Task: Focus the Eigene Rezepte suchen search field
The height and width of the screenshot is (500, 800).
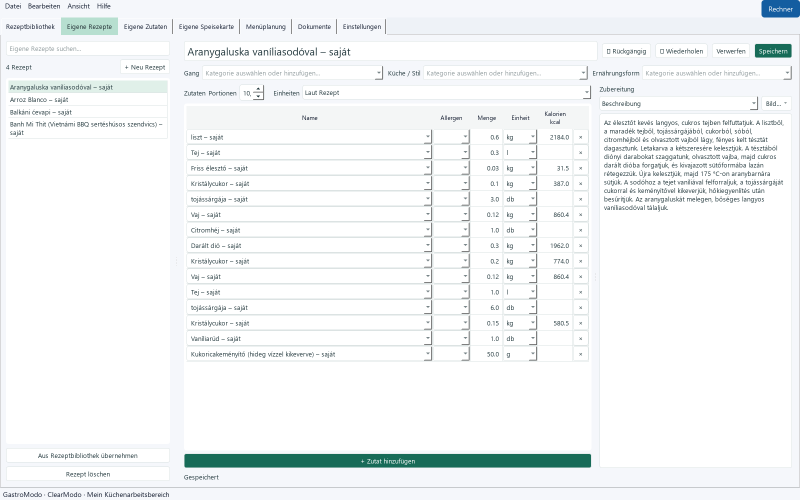Action: click(88, 49)
